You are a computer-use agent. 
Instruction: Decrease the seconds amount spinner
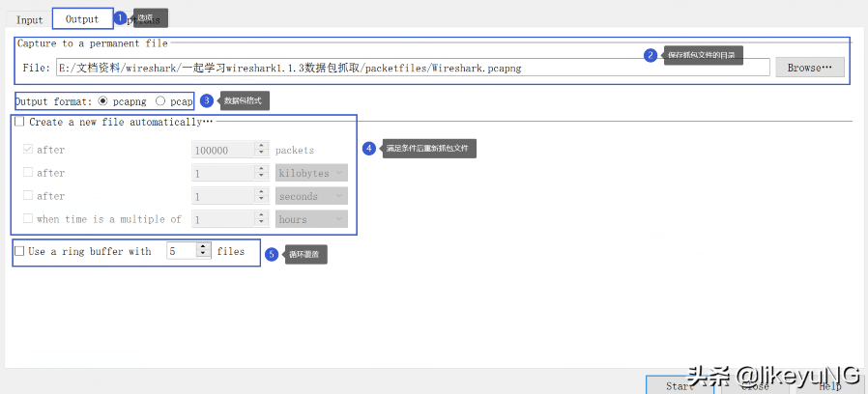pyautogui.click(x=261, y=201)
